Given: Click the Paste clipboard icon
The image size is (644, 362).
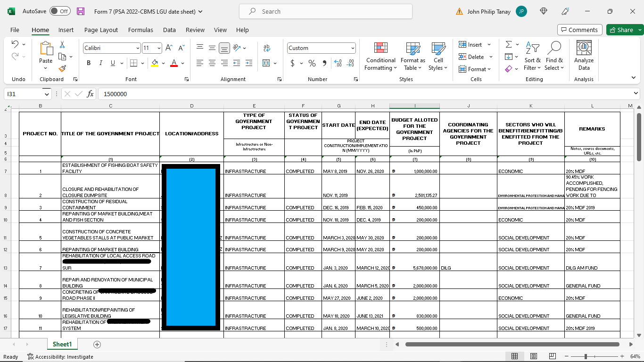Looking at the screenshot, I should pos(46,49).
